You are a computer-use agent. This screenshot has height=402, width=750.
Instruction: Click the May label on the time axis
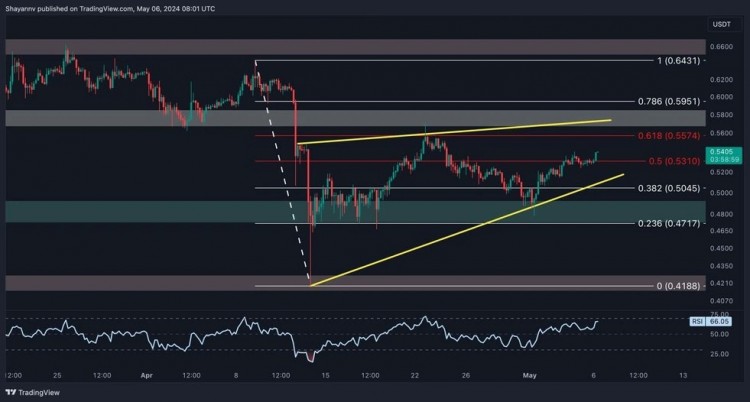(x=529, y=376)
